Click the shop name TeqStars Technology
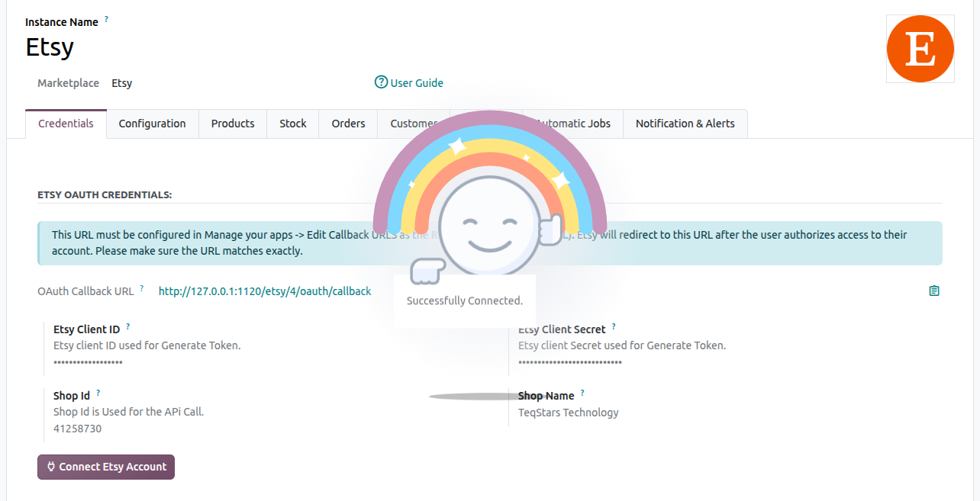The width and height of the screenshot is (980, 501). point(569,413)
